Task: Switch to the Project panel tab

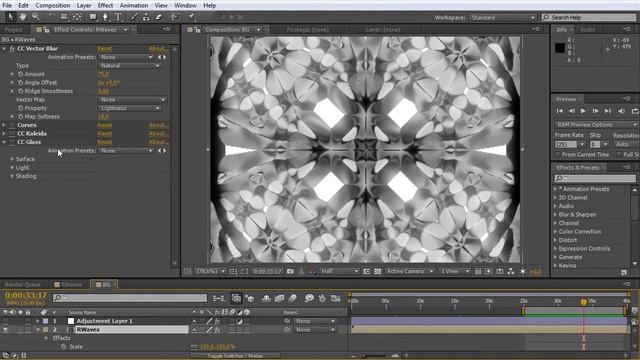Action: pyautogui.click(x=13, y=29)
